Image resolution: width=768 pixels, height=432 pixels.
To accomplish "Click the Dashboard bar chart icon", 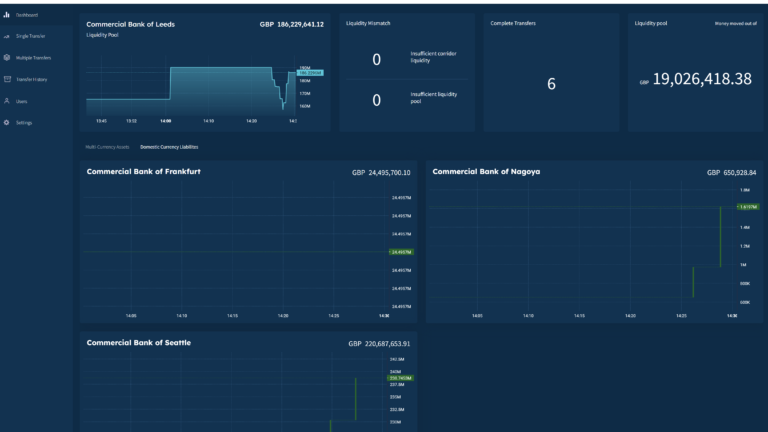I will [7, 15].
